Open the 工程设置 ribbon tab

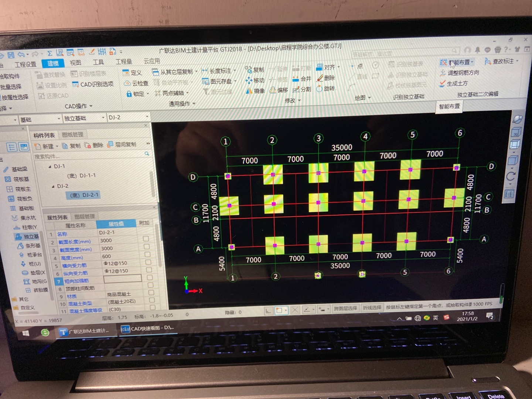[25, 64]
